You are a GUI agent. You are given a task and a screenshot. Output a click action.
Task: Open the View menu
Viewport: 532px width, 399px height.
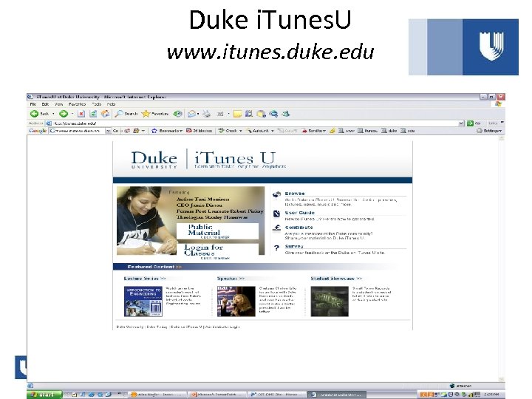[58, 104]
